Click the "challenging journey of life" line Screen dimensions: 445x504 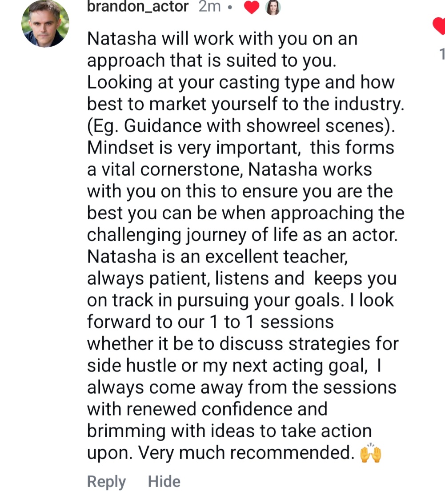pyautogui.click(x=242, y=235)
